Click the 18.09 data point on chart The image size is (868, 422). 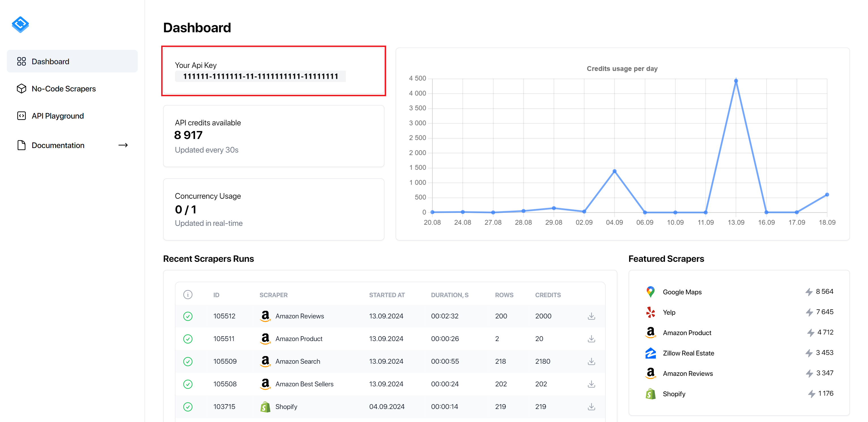[827, 194]
